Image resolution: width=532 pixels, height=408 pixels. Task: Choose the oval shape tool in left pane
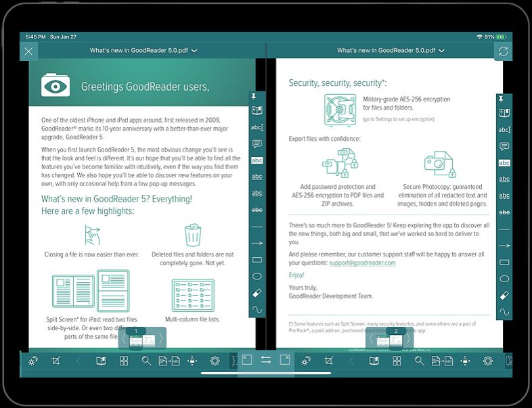(257, 277)
